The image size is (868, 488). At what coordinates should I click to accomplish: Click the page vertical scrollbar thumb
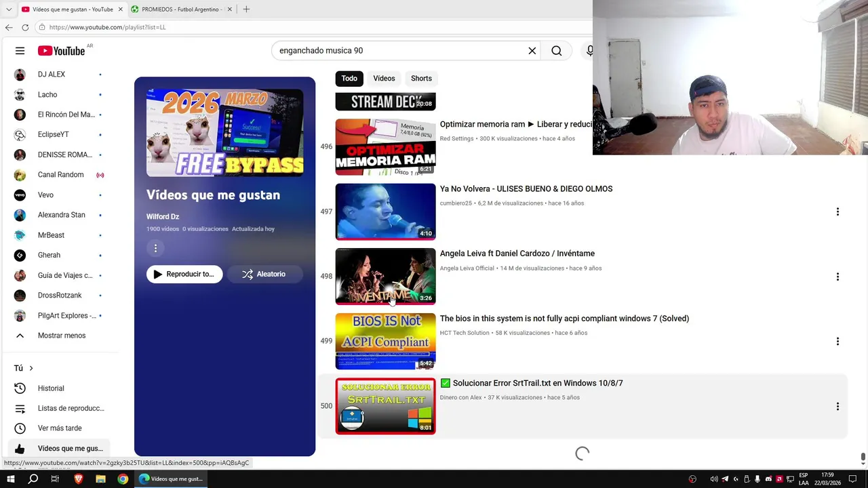[x=863, y=458]
